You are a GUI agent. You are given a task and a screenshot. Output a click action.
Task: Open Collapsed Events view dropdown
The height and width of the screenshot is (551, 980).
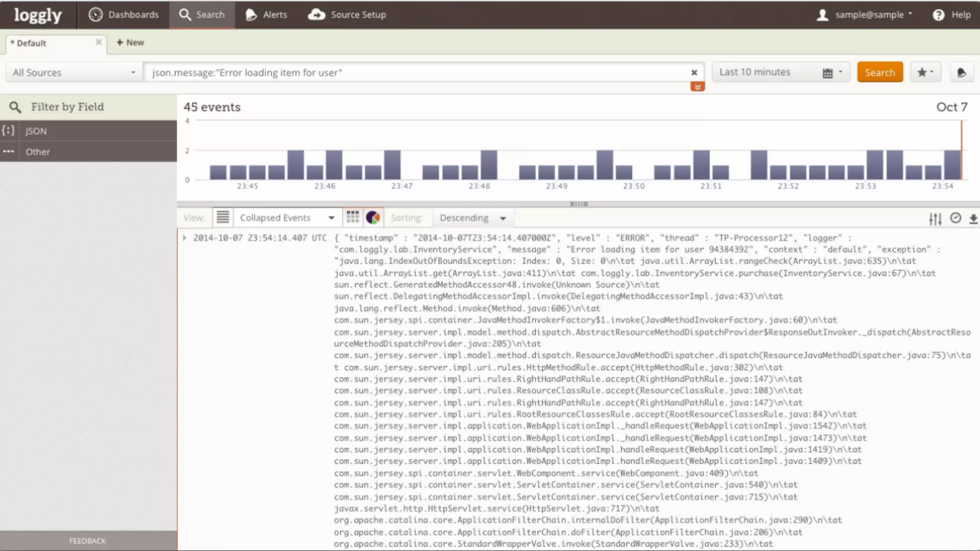coord(287,218)
